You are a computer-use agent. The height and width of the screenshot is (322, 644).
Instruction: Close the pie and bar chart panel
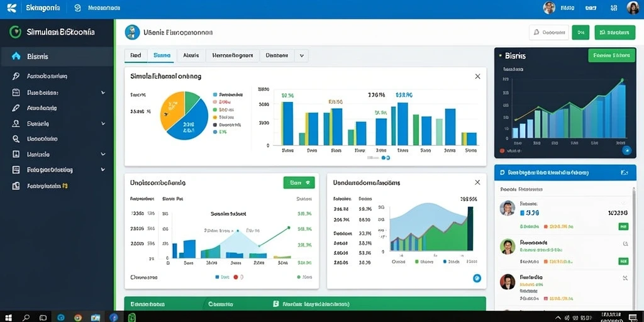pos(477,76)
